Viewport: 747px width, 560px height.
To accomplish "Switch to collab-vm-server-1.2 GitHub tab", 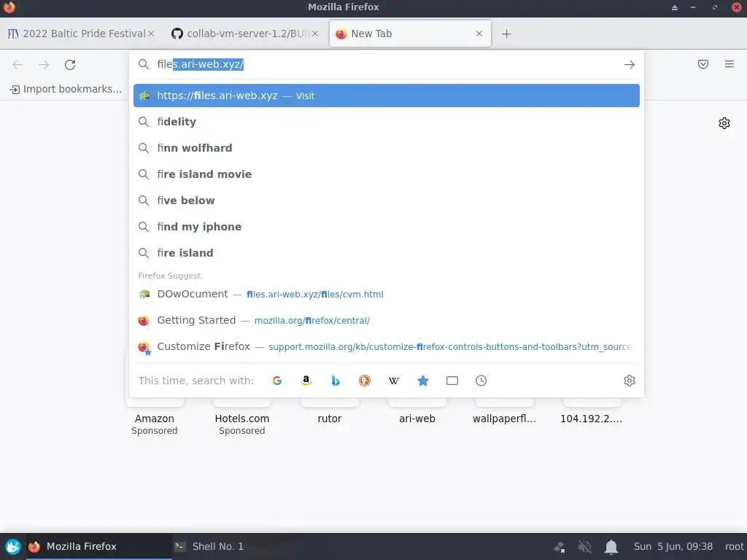I will pos(244,34).
